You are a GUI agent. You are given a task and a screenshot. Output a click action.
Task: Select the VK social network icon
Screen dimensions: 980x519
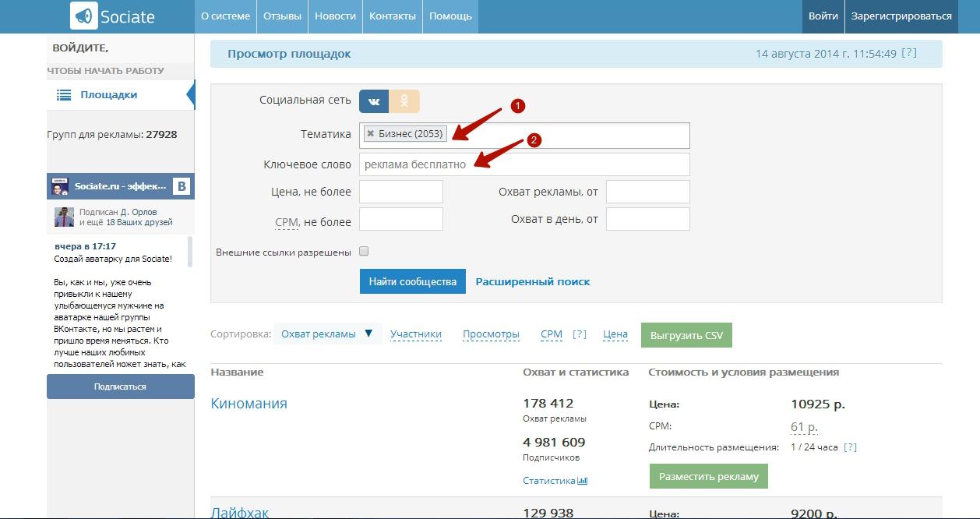coord(374,101)
